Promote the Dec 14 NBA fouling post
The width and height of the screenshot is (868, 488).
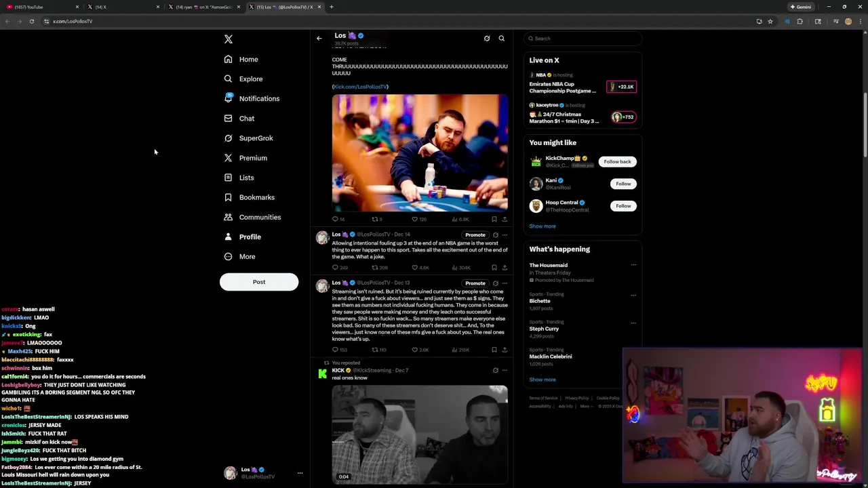point(475,235)
